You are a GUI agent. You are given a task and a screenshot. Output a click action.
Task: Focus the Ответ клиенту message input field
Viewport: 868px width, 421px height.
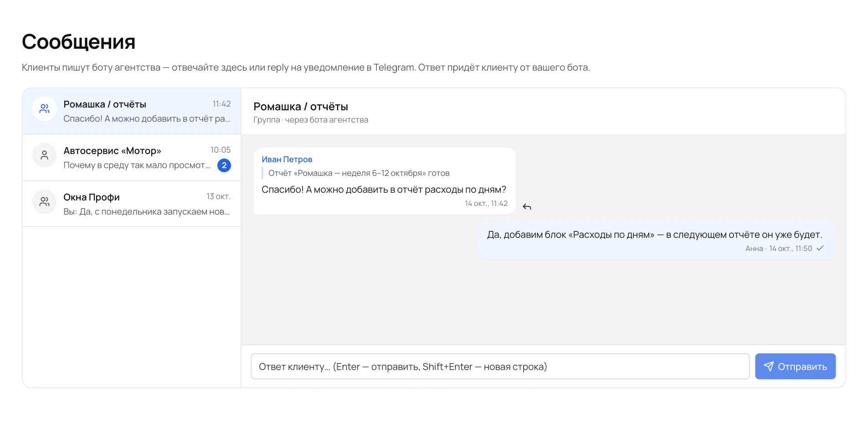point(500,366)
